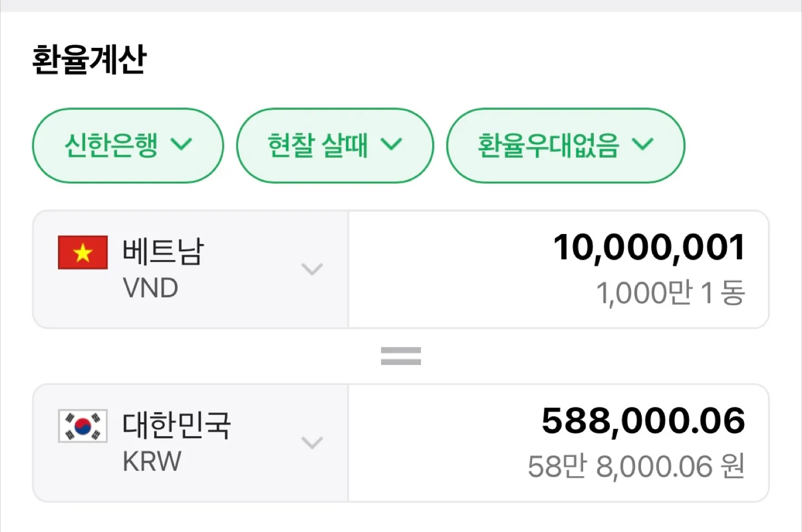Click the VND currency code

tap(150, 289)
